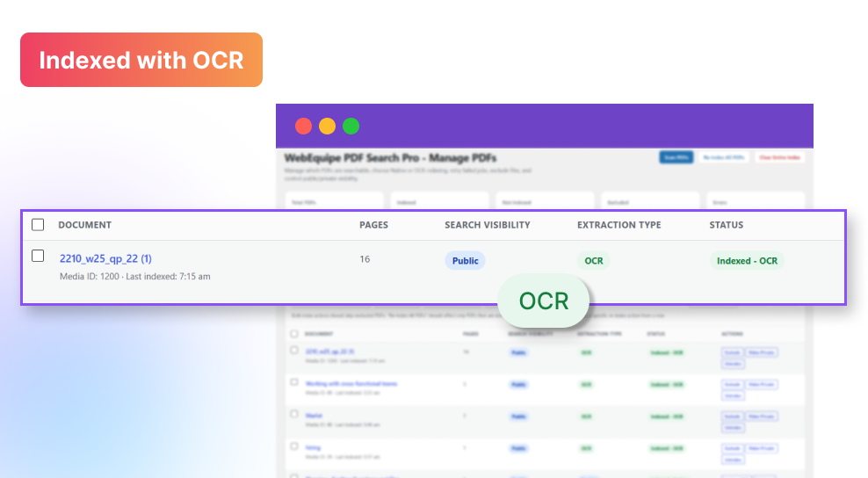
Task: Click the sharp SEARCH VISIBILITY column header
Action: pyautogui.click(x=487, y=225)
